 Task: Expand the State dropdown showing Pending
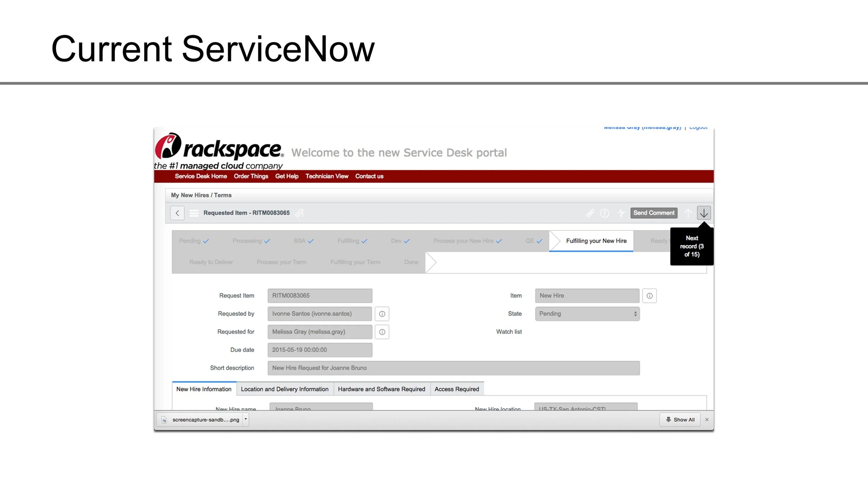point(587,314)
